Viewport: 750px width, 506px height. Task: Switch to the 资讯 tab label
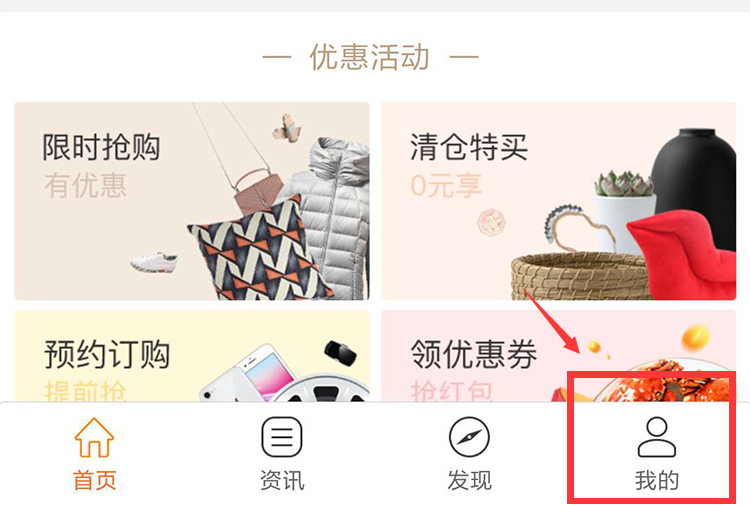point(282,480)
